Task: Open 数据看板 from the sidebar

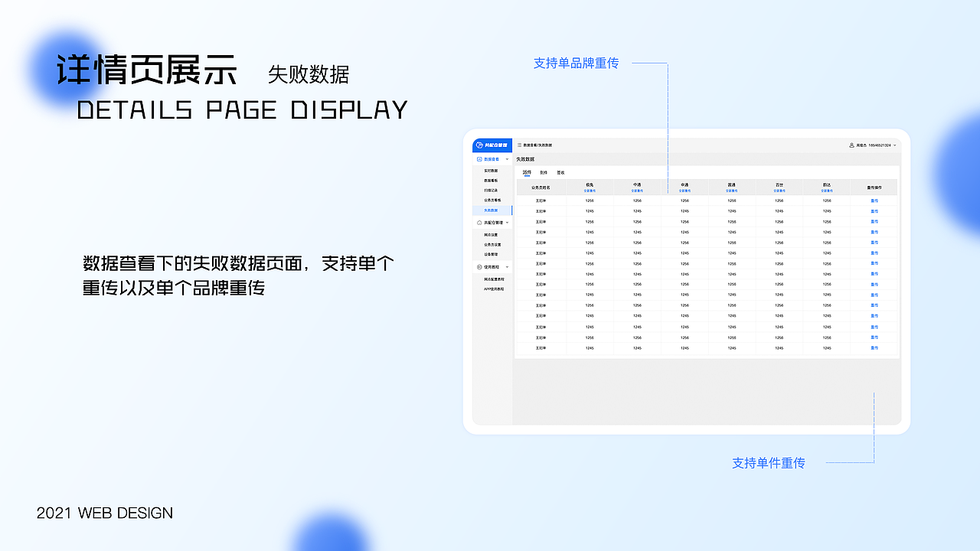Action: coord(491,181)
